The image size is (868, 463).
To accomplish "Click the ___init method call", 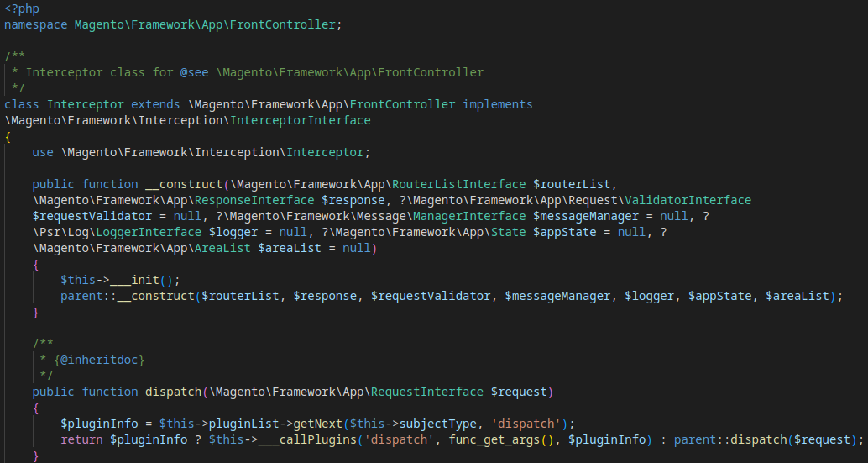I will coord(134,281).
